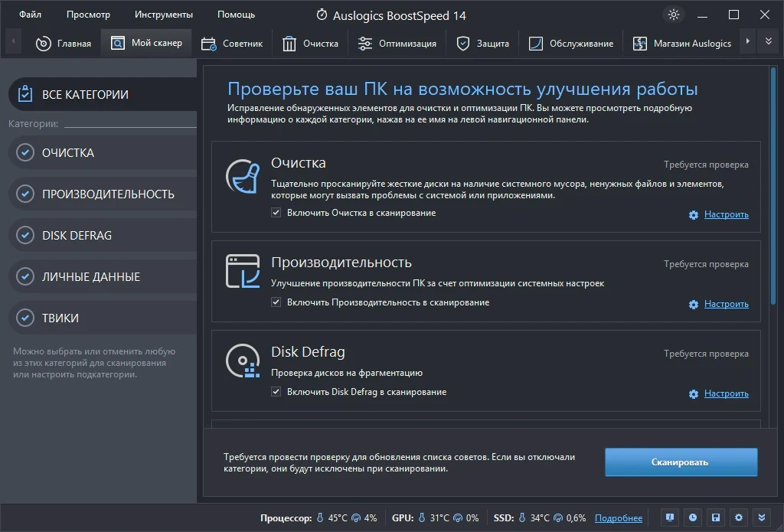The image size is (784, 532).
Task: Uncheck Включить Производительность в сканирование
Action: [276, 302]
